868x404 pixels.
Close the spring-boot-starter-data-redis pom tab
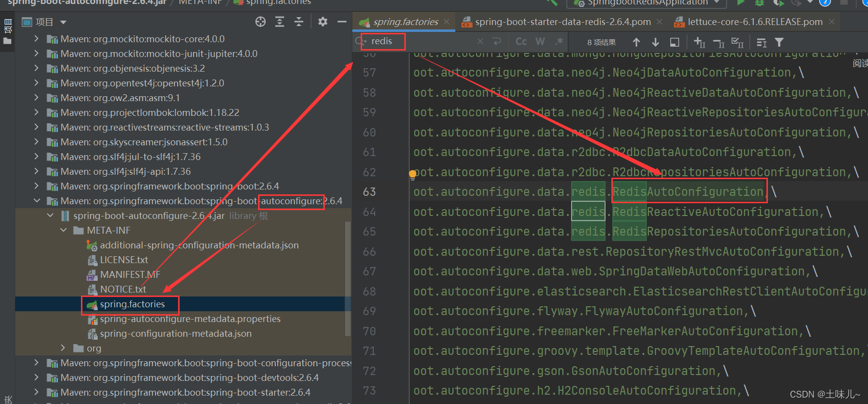659,22
